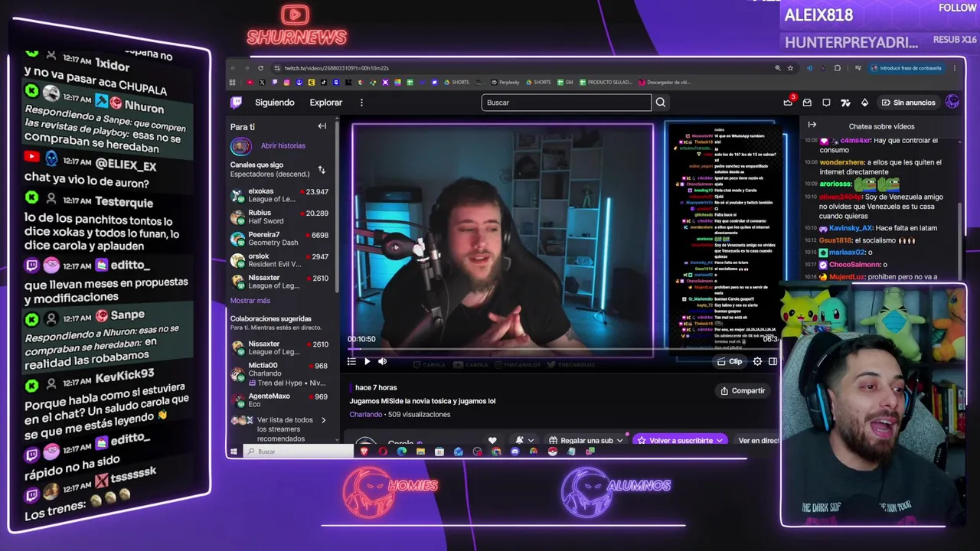Screen dimensions: 980x551
Task: Expand Regalar una sub dropdown
Action: click(x=586, y=440)
